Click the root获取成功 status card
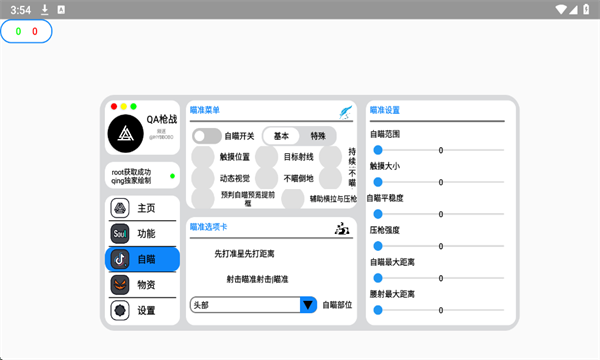This screenshot has height=360, width=600. [x=142, y=176]
